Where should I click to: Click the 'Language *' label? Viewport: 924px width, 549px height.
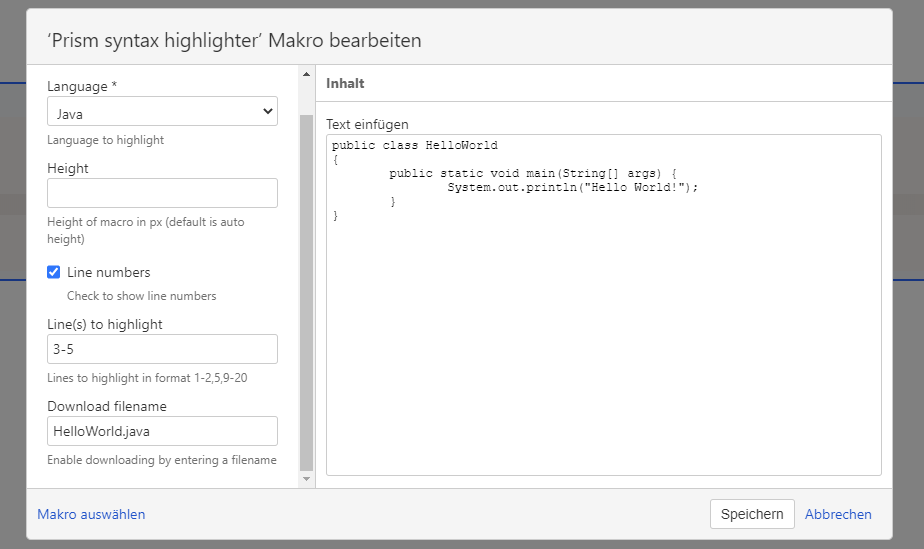82,87
